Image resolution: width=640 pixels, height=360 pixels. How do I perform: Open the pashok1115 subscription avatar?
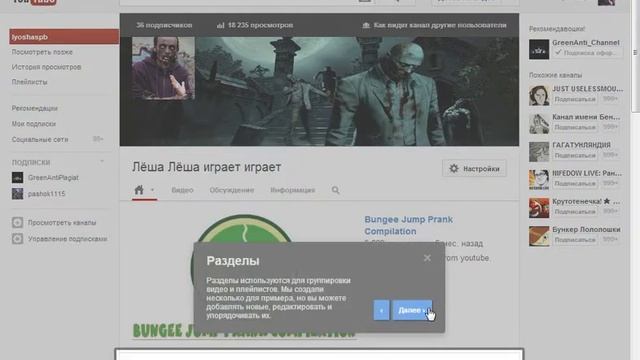tap(18, 193)
